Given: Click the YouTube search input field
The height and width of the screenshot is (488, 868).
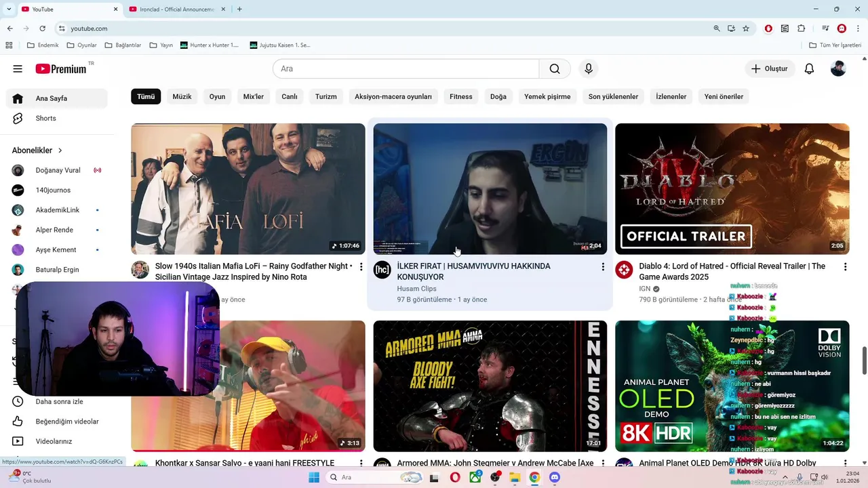Looking at the screenshot, I should point(406,68).
